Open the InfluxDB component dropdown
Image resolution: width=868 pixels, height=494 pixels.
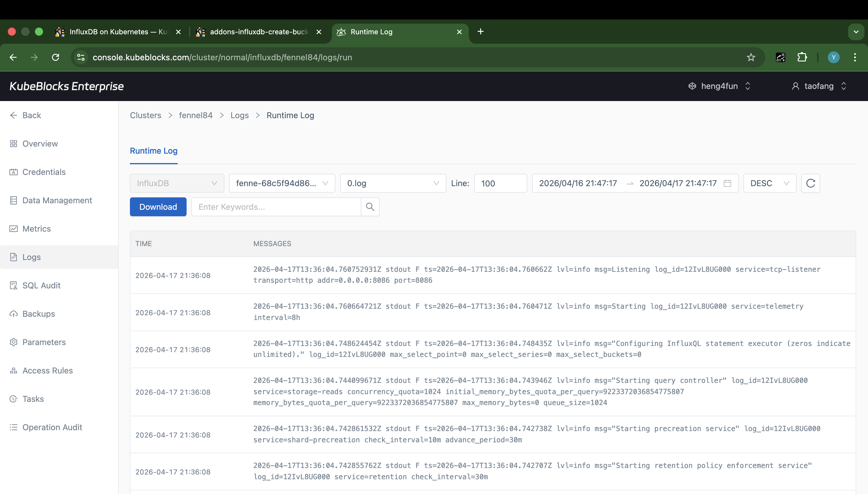point(177,183)
